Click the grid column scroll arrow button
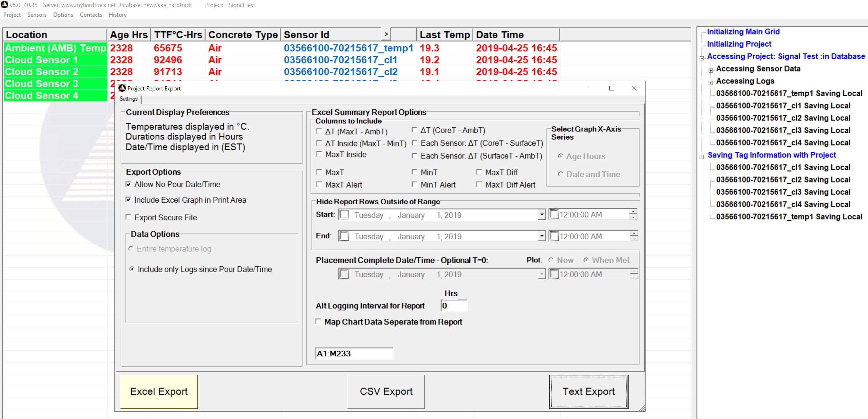The width and height of the screenshot is (868, 419). (386, 34)
